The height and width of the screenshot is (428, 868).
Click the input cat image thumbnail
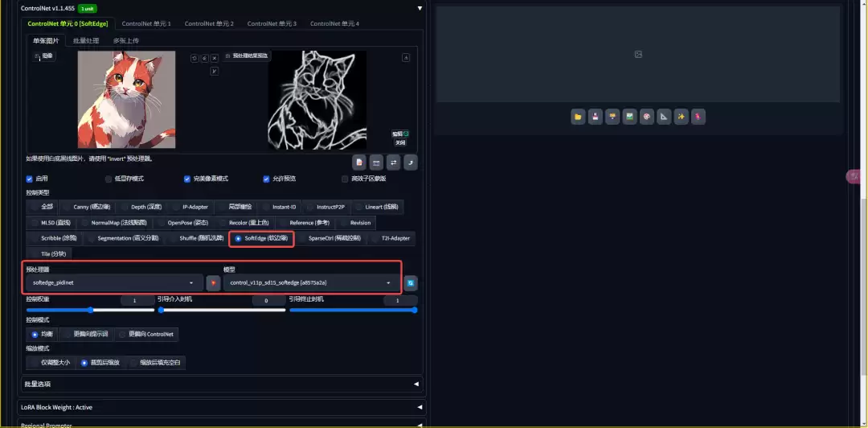click(127, 100)
